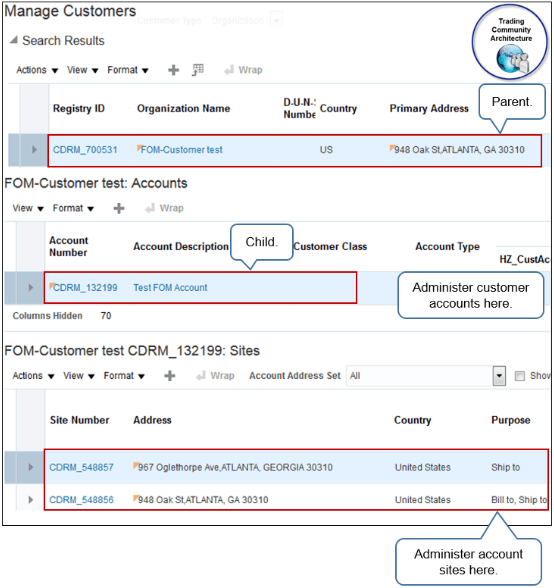Open the Format menu in Sites section
The image size is (554, 588).
124,376
